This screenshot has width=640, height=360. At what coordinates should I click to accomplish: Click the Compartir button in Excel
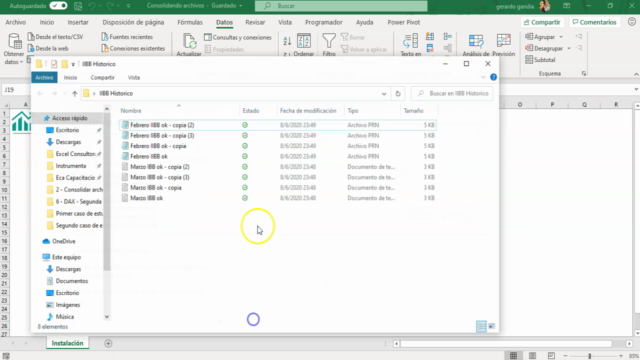tap(542, 22)
